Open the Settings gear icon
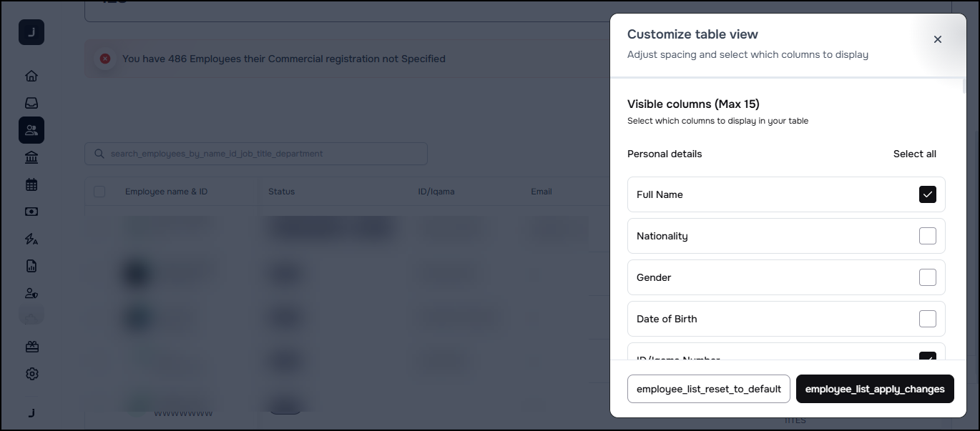980x431 pixels. [x=31, y=374]
